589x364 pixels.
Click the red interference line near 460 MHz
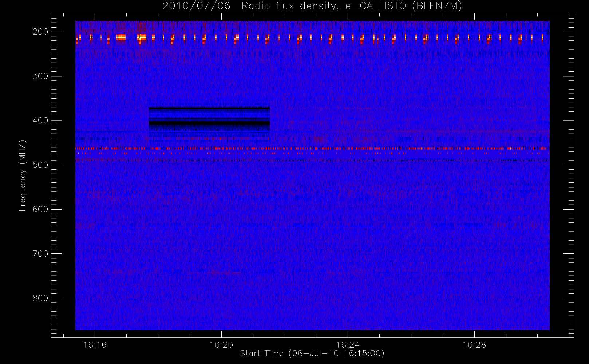(312, 149)
